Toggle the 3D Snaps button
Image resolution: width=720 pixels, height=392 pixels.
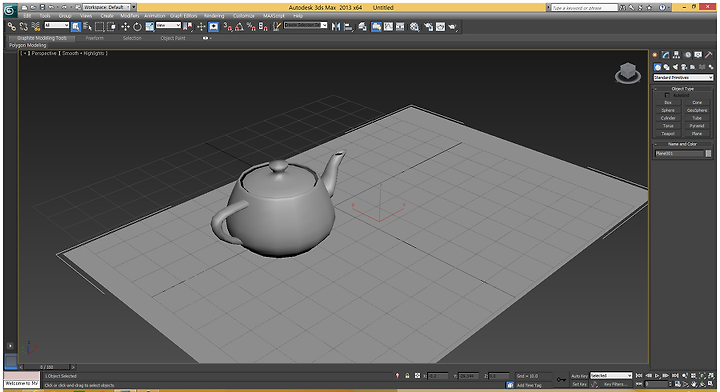click(x=228, y=27)
